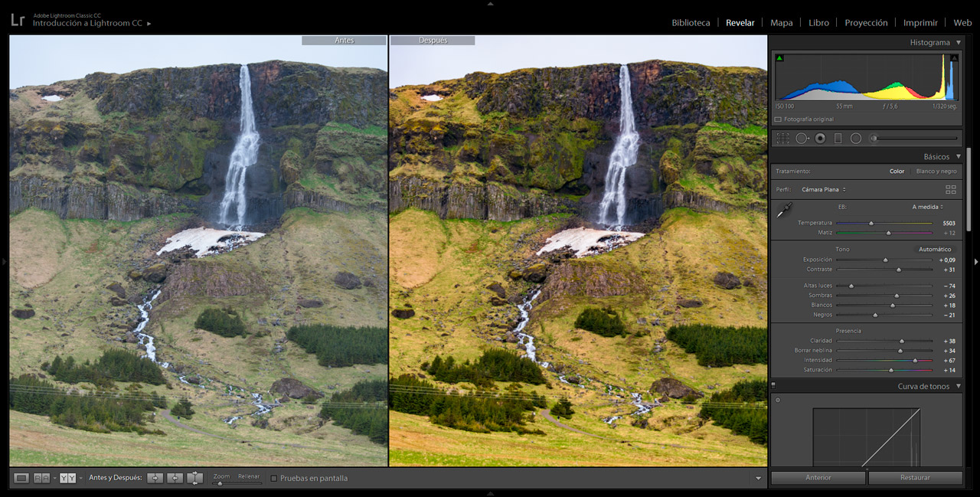980x497 pixels.
Task: Pick the white balance eyedropper
Action: 784,211
